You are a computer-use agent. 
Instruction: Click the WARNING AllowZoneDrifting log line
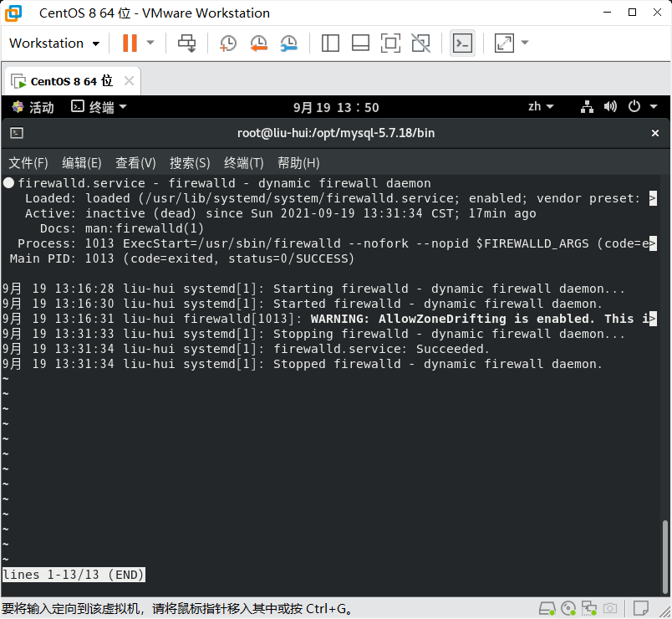tap(328, 319)
